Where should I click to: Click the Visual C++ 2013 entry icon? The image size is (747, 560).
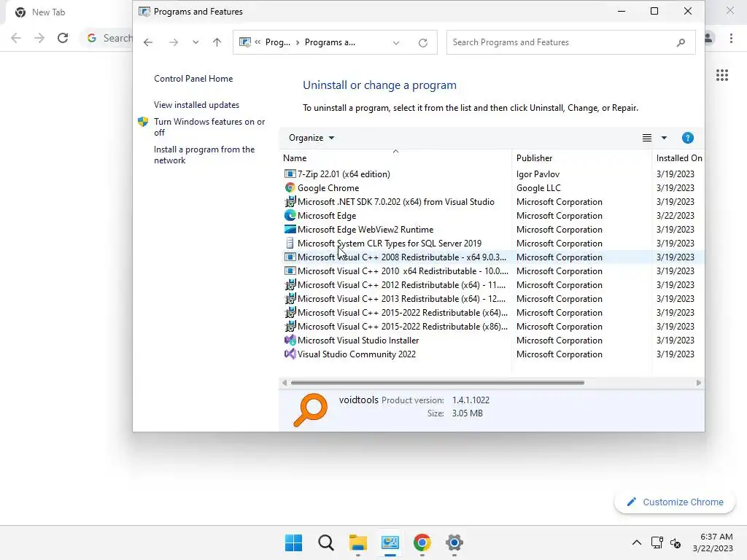coord(290,298)
